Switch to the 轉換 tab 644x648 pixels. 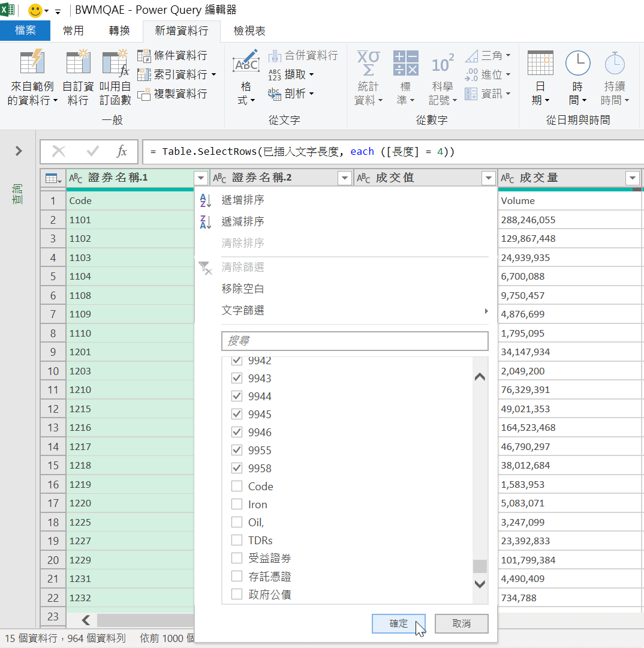(x=119, y=31)
